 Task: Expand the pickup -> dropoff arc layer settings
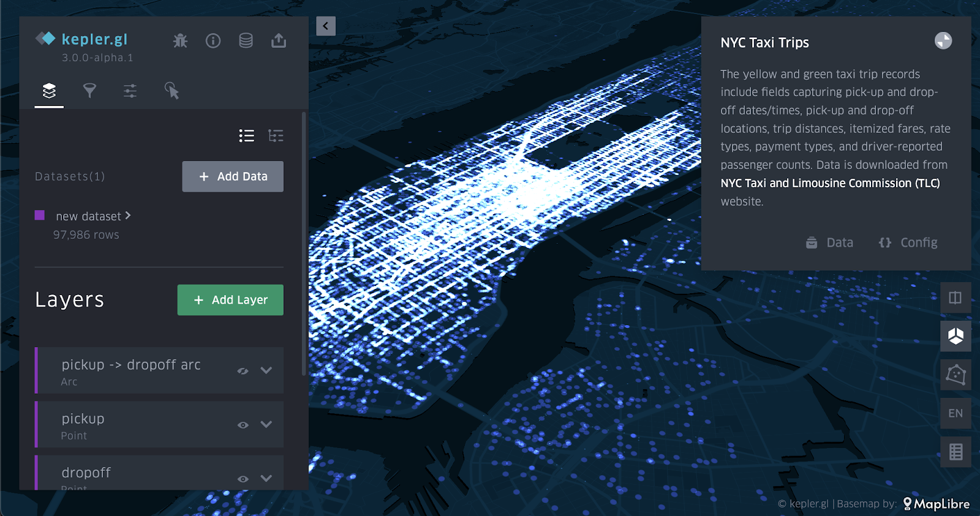click(266, 370)
